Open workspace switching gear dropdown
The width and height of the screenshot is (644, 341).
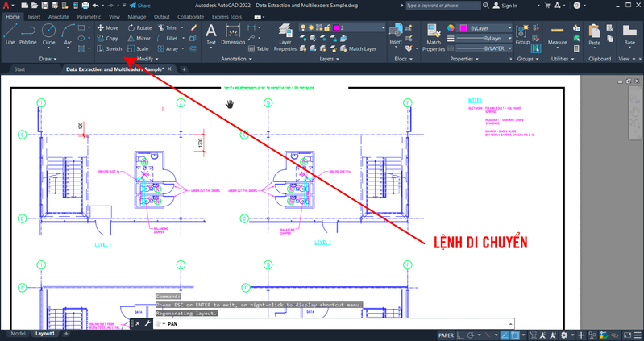coord(572,335)
